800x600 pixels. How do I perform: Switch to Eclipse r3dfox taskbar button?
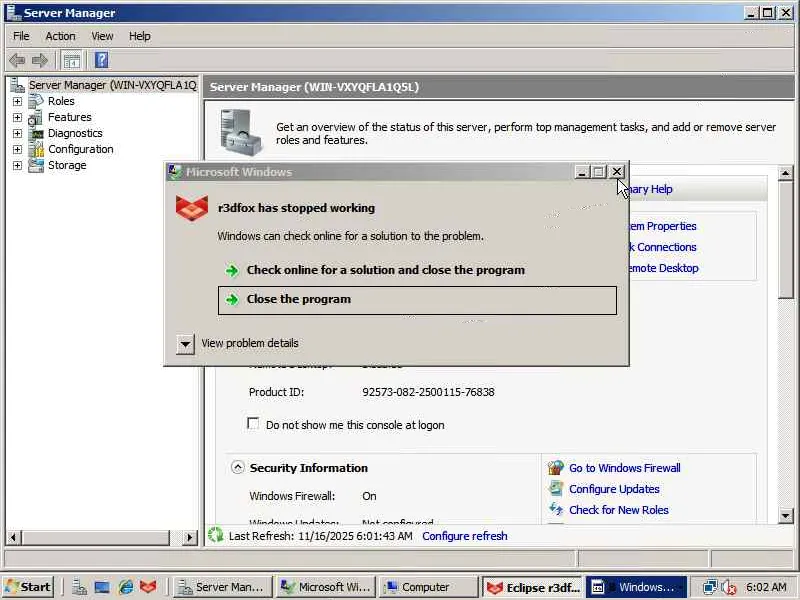[533, 587]
